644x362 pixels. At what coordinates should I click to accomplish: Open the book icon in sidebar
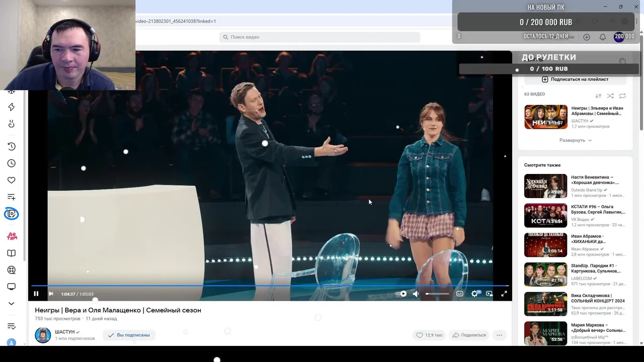click(x=12, y=253)
